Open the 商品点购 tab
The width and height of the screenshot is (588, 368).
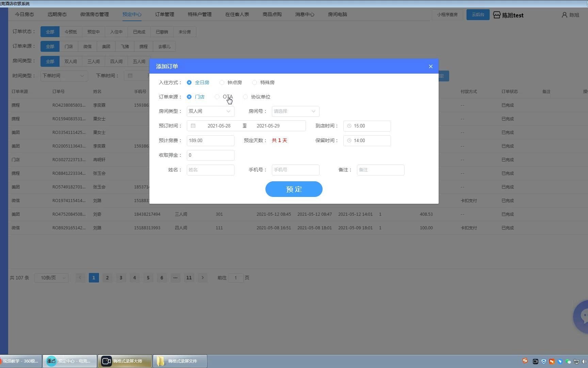pyautogui.click(x=272, y=14)
